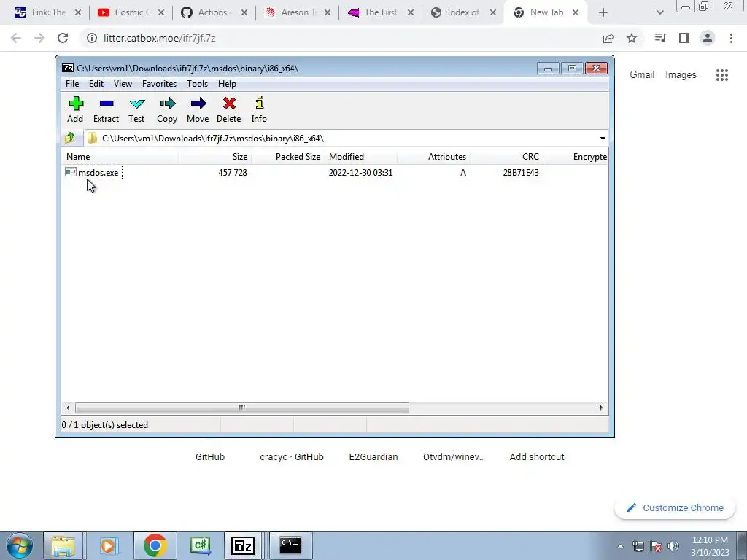Click the Customize Chrome button
This screenshot has height=560, width=747.
pos(675,508)
